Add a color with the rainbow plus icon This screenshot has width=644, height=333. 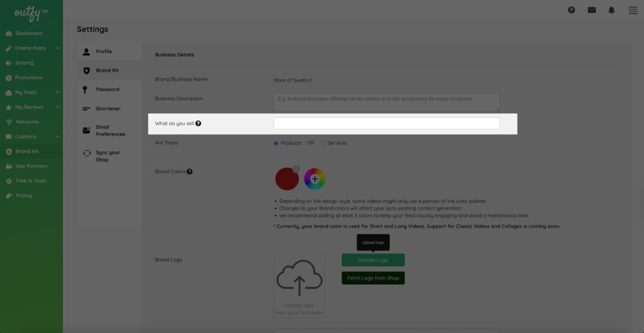tap(315, 179)
